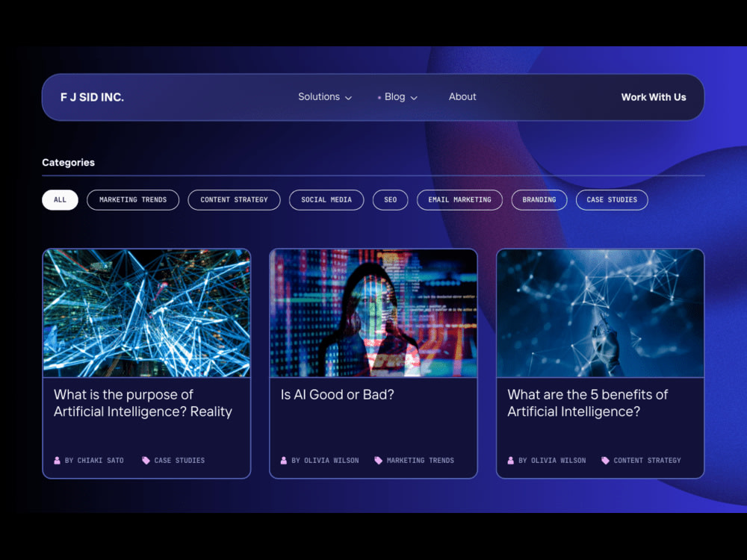Enable the EMAIL MARKETING filter
Image resolution: width=747 pixels, height=560 pixels.
(x=459, y=200)
